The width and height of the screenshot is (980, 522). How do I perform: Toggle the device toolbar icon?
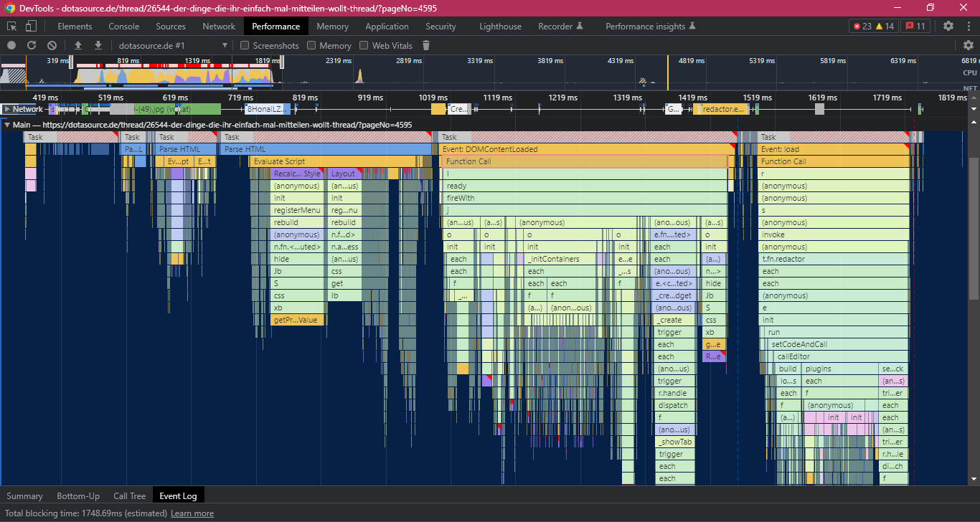31,27
